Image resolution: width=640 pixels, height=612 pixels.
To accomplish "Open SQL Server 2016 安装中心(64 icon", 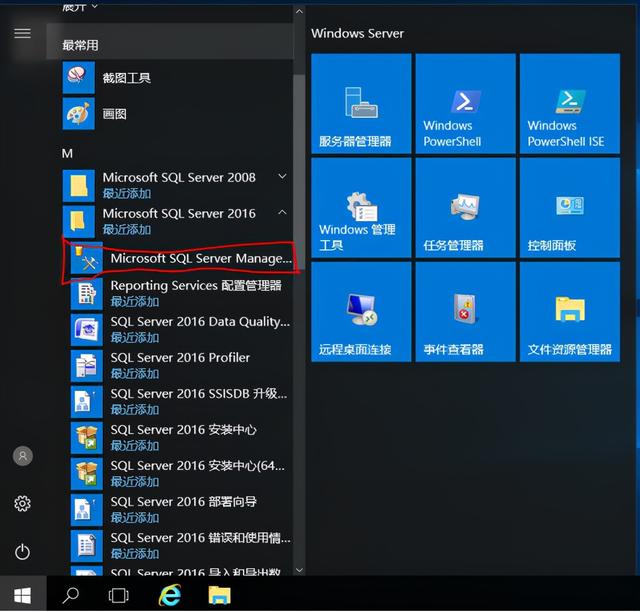I will tap(87, 474).
